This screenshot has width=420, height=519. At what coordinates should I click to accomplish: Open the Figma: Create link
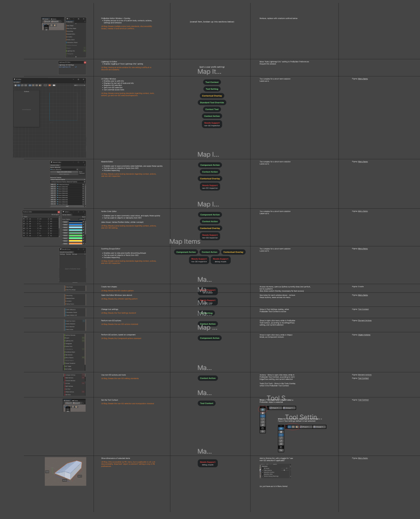click(x=358, y=287)
